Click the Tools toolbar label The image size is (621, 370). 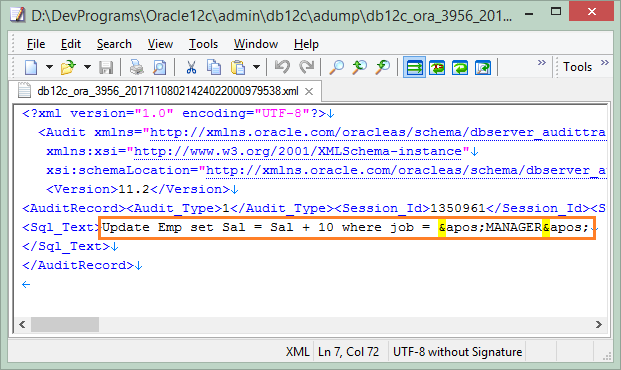coord(577,67)
